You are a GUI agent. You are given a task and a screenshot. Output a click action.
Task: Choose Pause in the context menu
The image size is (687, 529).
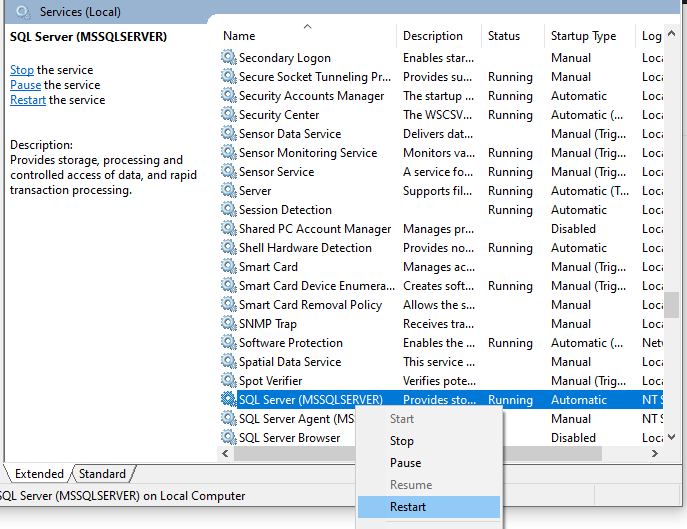pos(429,463)
